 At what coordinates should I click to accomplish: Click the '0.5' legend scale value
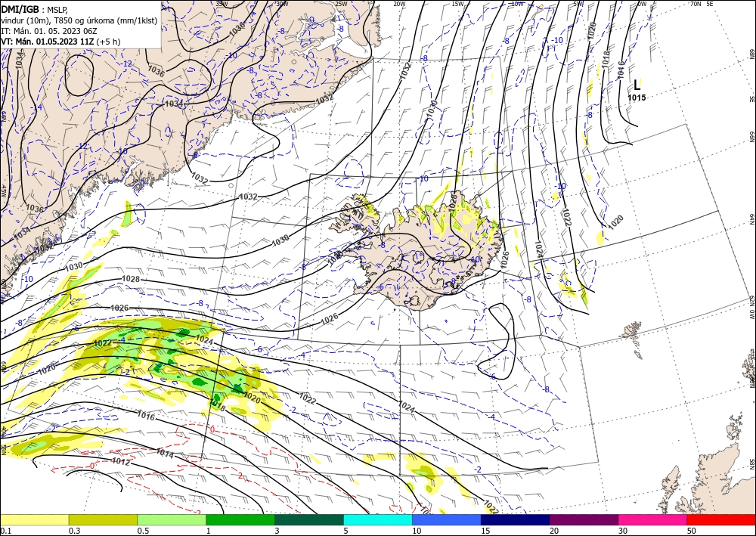tap(142, 531)
